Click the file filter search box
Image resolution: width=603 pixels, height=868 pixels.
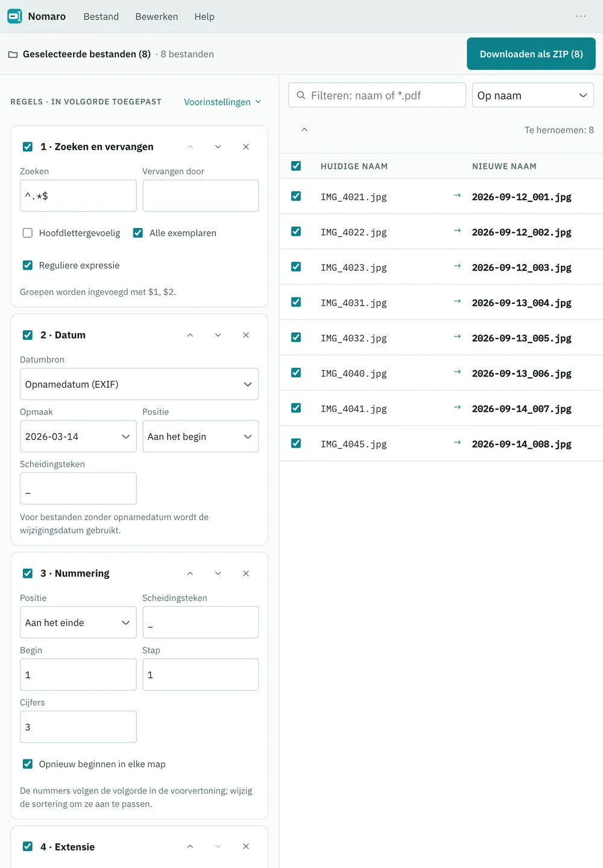[377, 95]
